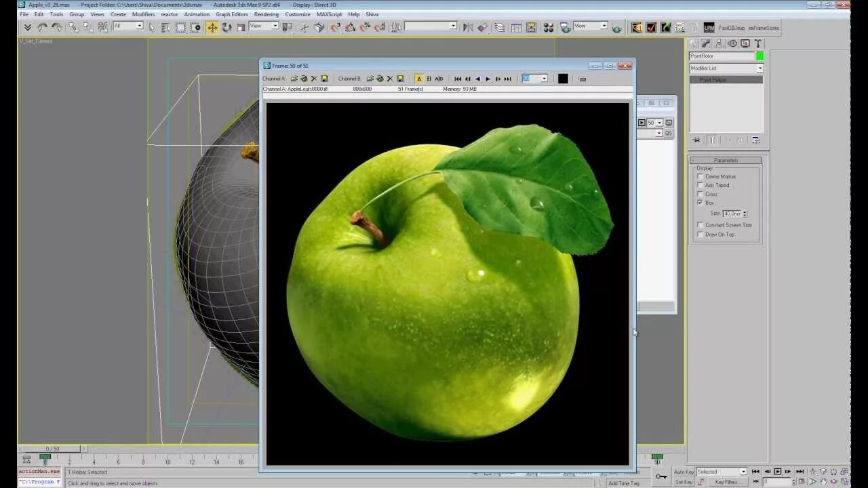Open file into Channel B

coord(370,79)
